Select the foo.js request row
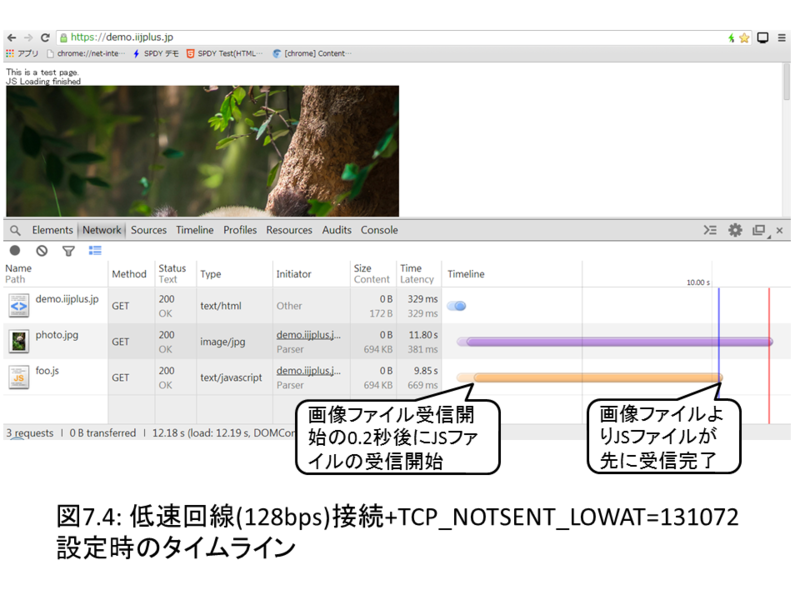 click(x=397, y=377)
